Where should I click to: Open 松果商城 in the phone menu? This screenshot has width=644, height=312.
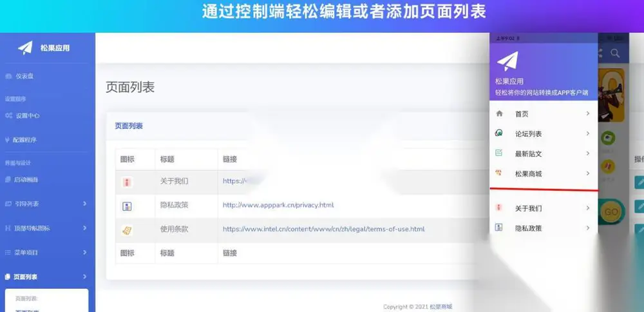tap(529, 174)
